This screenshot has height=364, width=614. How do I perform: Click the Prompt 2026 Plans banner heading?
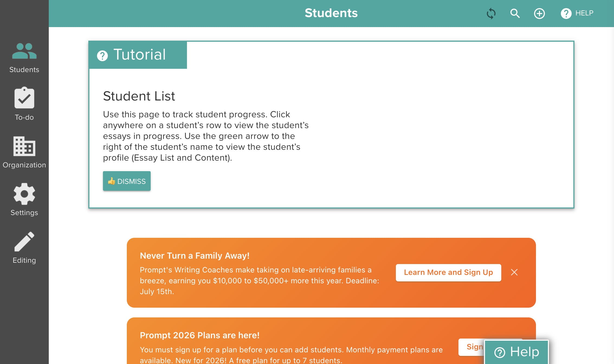click(200, 335)
